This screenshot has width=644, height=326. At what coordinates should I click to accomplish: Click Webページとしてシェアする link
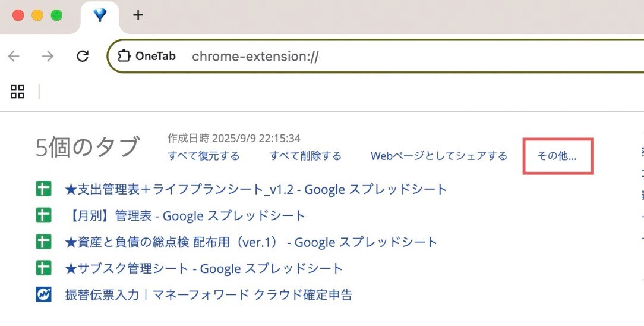[x=439, y=156]
